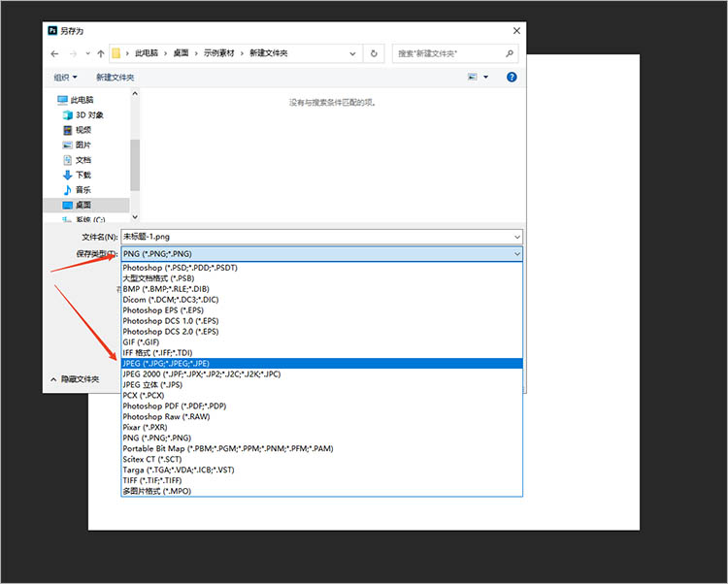Collapse the save type combo box
728x584 pixels.
517,254
